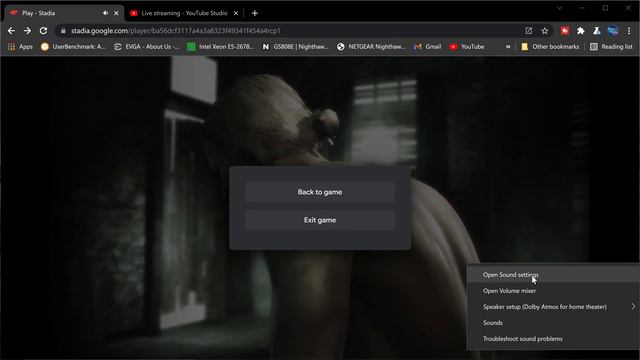640x360 pixels.
Task: Open a new browser tab
Action: click(x=255, y=13)
